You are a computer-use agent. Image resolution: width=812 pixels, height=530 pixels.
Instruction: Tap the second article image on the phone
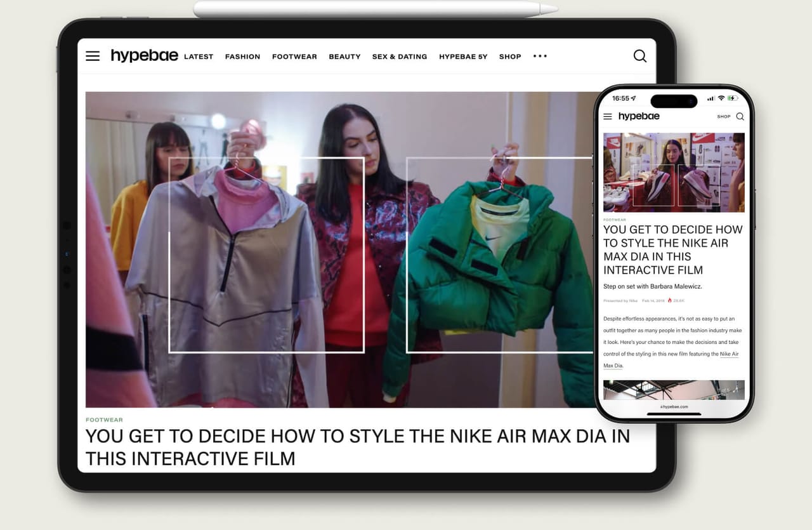[x=674, y=390]
